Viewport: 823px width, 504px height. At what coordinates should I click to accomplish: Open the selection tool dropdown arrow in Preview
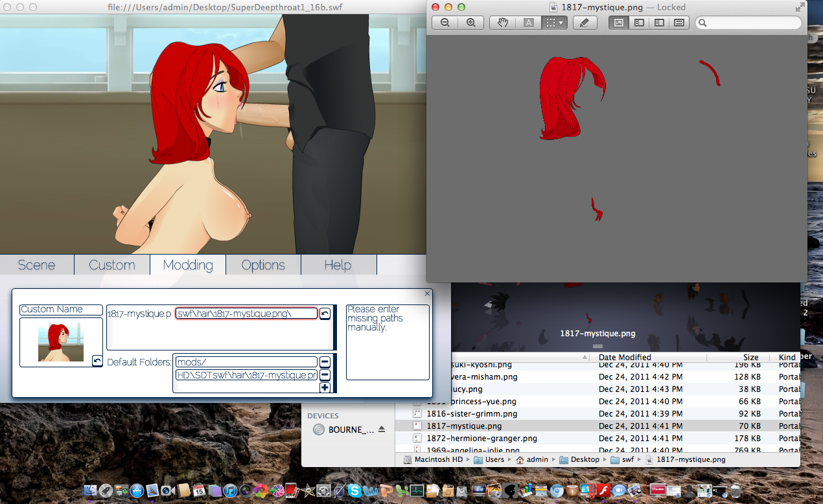[x=561, y=23]
